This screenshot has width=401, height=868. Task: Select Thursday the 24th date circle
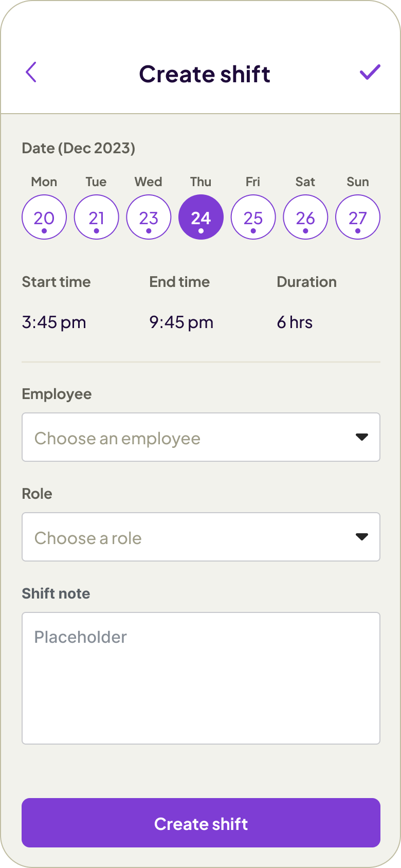coord(201,218)
